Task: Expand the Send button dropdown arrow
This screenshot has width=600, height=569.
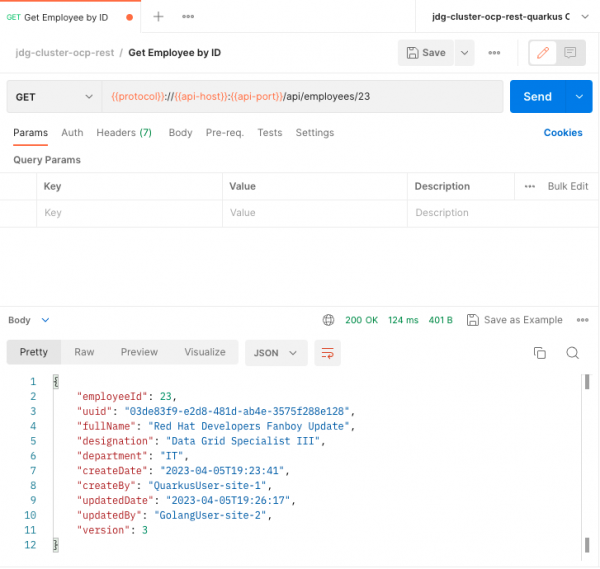Action: pos(579,97)
